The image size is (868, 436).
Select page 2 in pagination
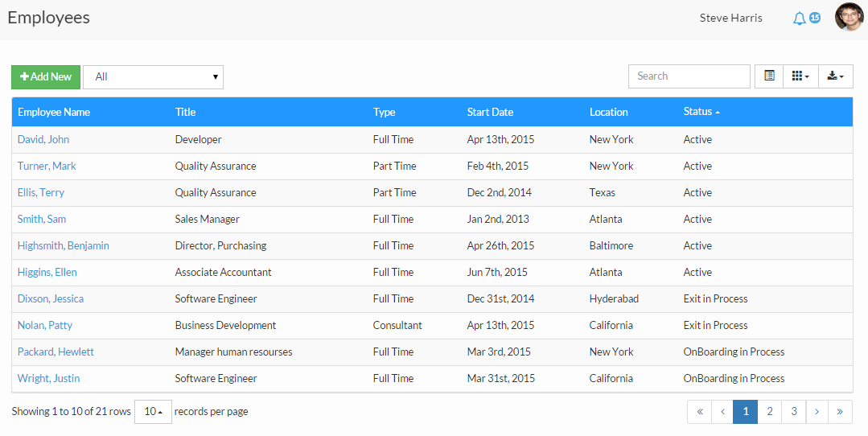click(770, 412)
